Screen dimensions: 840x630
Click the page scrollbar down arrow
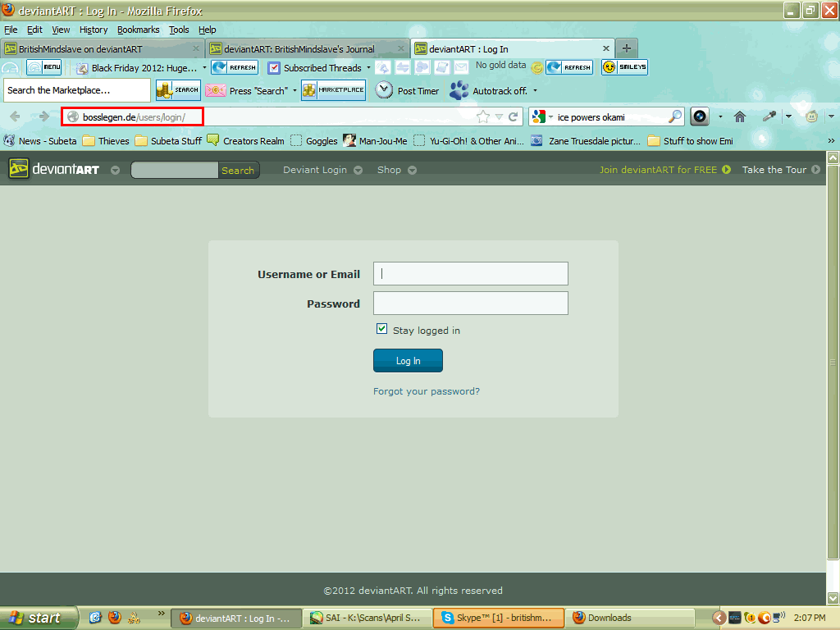pyautogui.click(x=833, y=597)
